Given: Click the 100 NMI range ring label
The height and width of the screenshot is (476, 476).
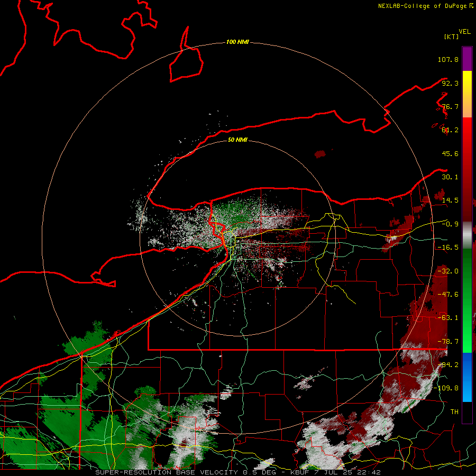Looking at the screenshot, I should [x=237, y=42].
